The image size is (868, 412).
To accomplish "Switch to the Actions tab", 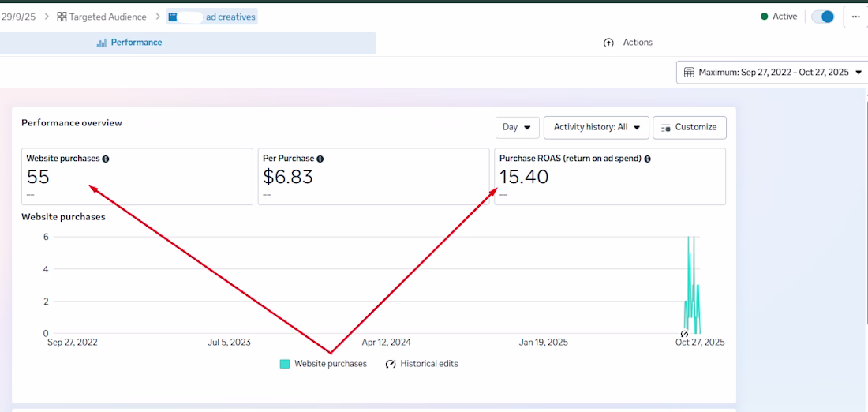I will pos(628,43).
